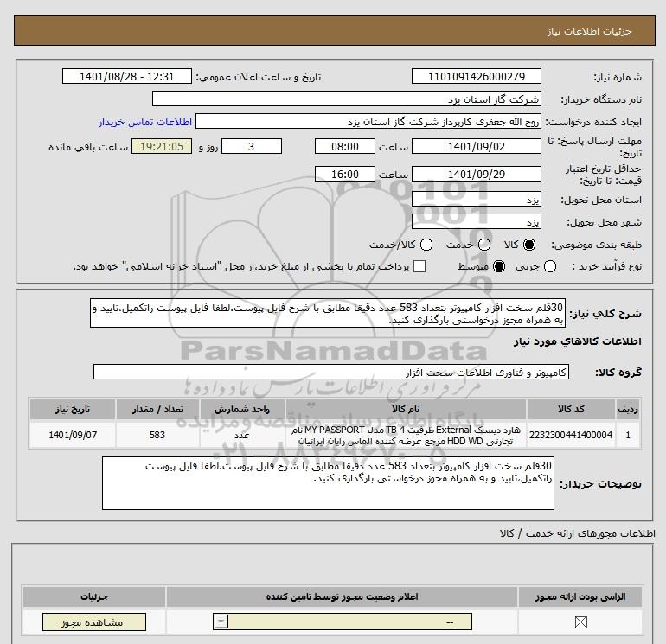Click the need number field 1101091426000279
The width and height of the screenshot is (666, 644).
(x=476, y=76)
